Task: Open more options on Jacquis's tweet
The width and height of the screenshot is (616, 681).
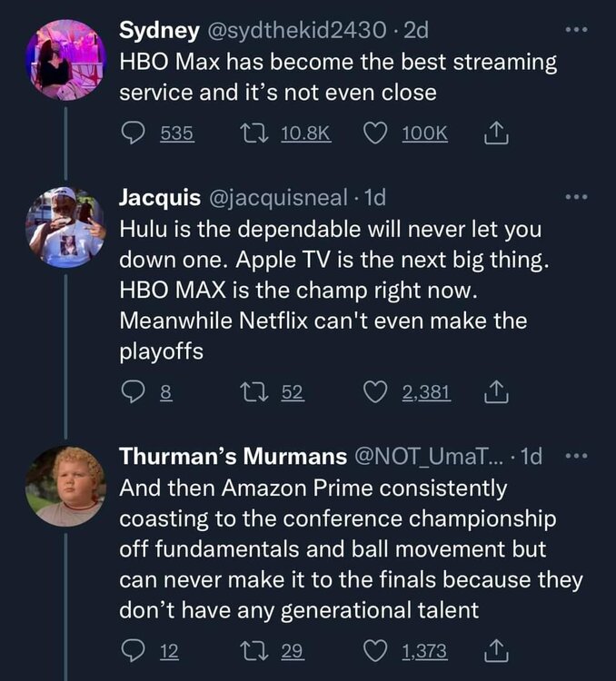Action: (x=576, y=197)
